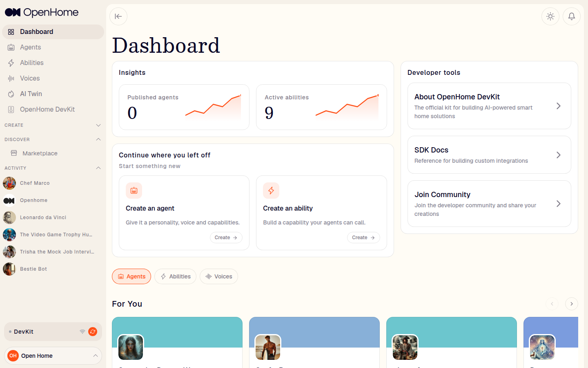
Task: Collapse the ACTIVITY section
Action: 53,168
